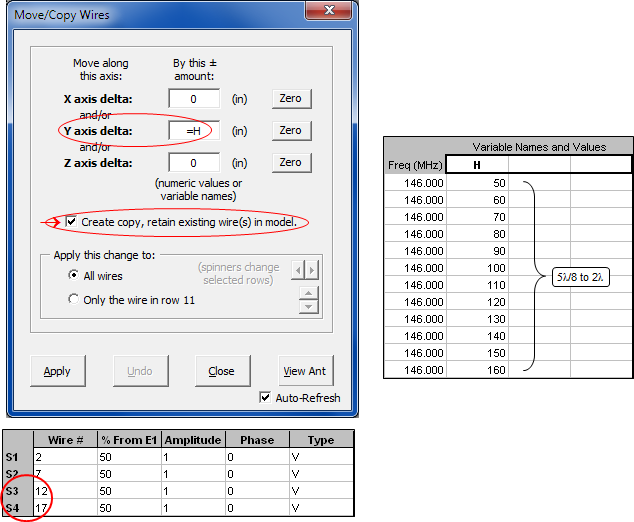Click the Wire # cell in row S3

click(63, 490)
